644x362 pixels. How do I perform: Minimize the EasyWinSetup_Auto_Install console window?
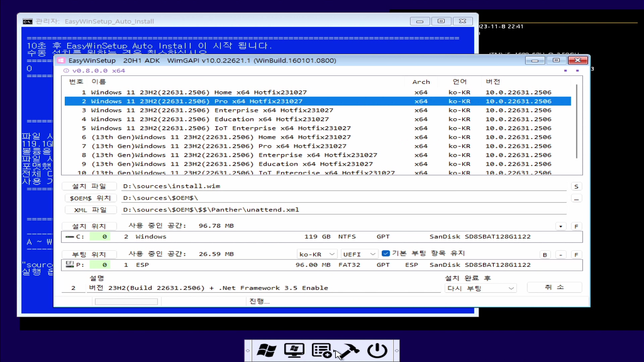click(x=420, y=21)
